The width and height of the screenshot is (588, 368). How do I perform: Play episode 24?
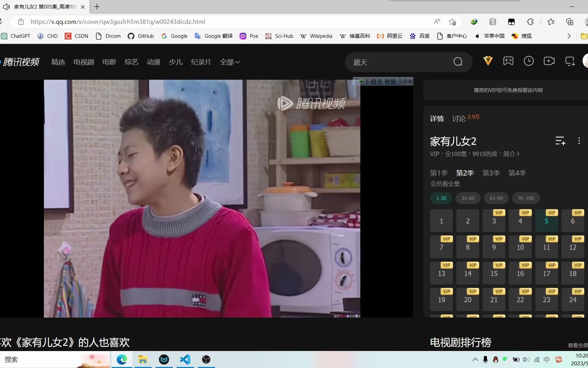[x=573, y=300]
